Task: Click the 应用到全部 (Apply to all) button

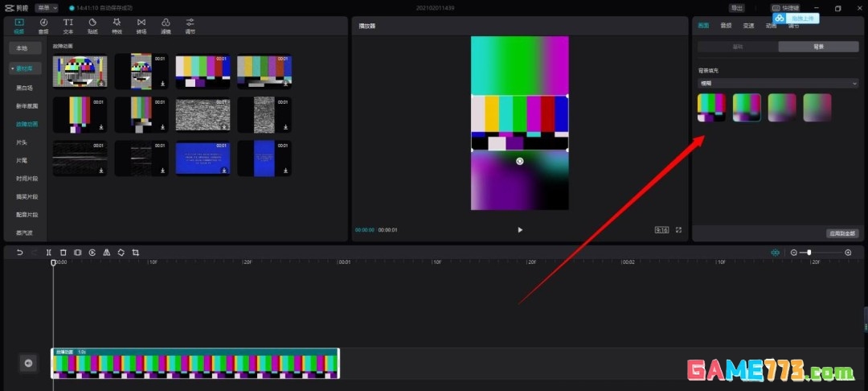Action: pyautogui.click(x=842, y=233)
